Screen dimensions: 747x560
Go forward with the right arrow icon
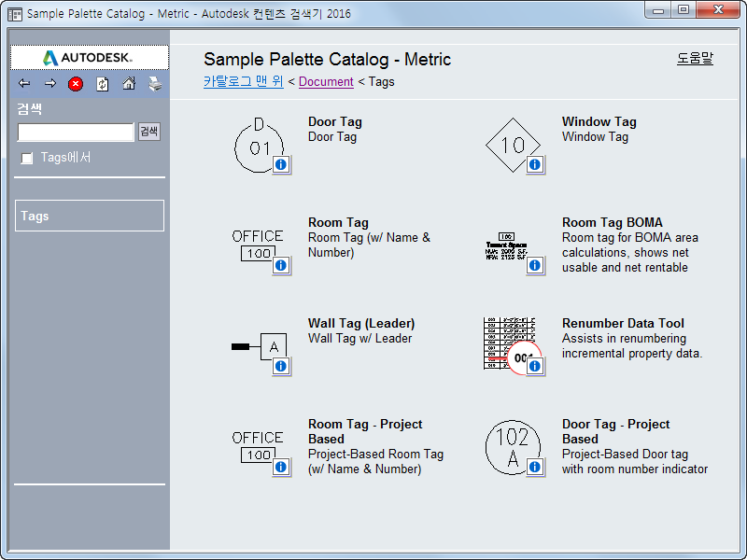(50, 84)
